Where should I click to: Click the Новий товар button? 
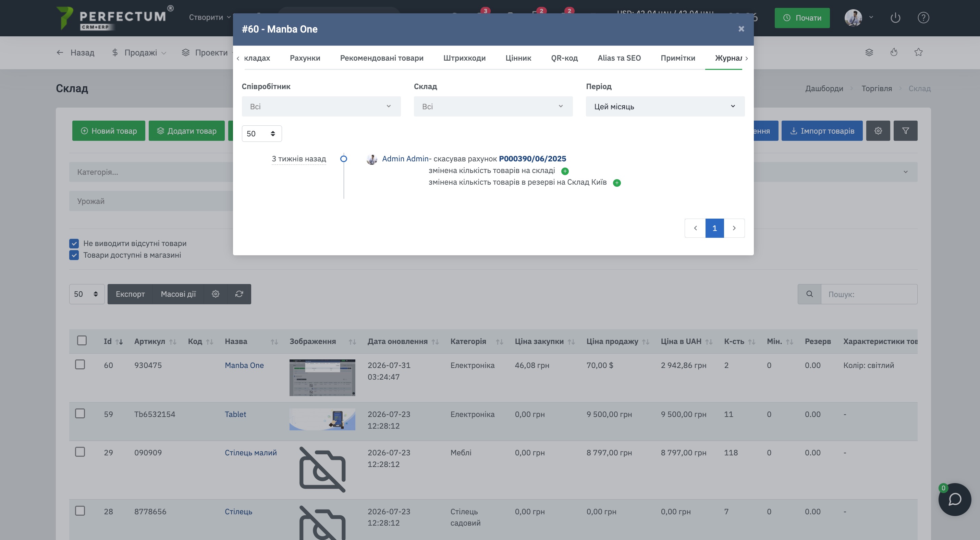coord(109,131)
